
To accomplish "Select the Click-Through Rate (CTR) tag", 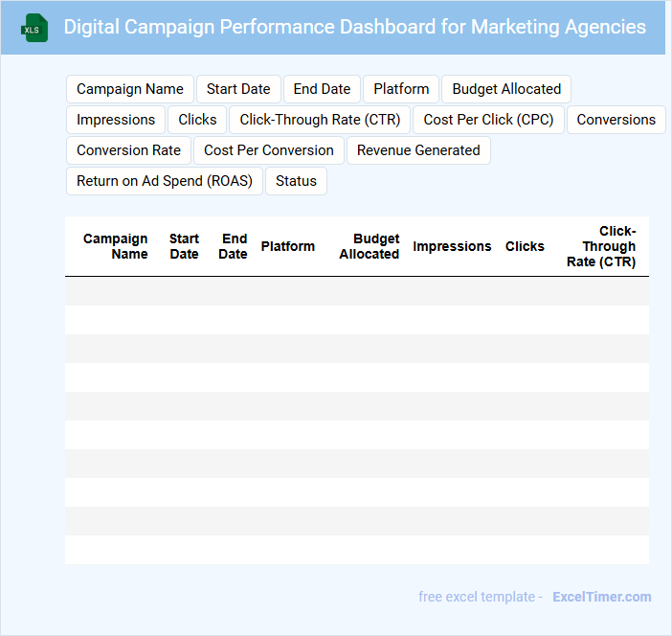I will [320, 120].
